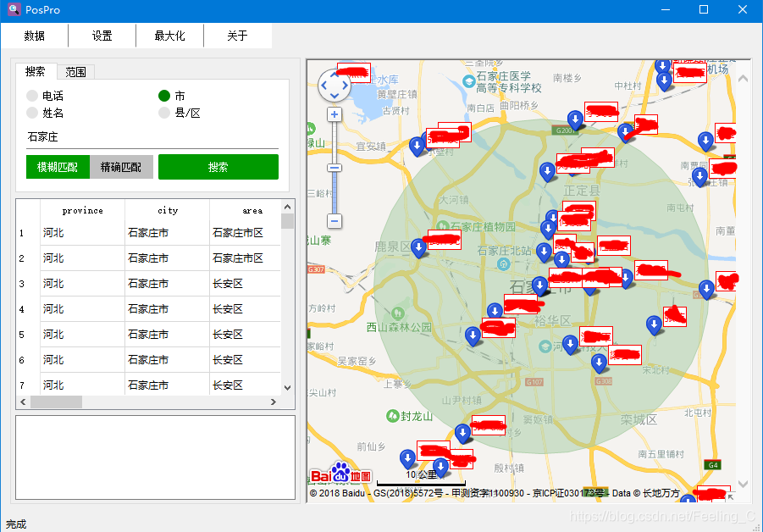Click the blue marker east of 西山森林公园
The height and width of the screenshot is (532, 763).
(x=473, y=335)
